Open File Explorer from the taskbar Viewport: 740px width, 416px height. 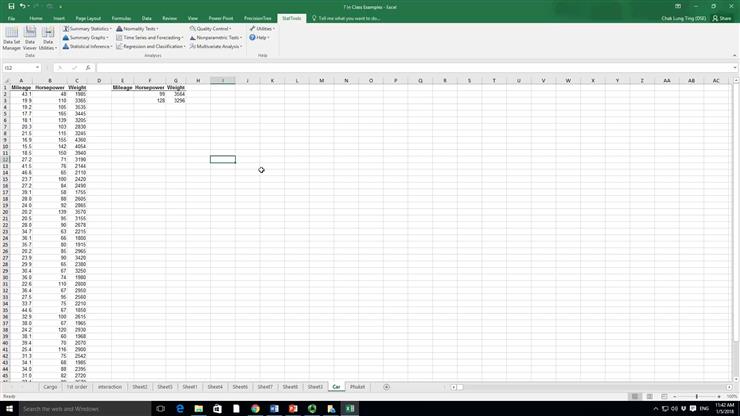coord(199,408)
